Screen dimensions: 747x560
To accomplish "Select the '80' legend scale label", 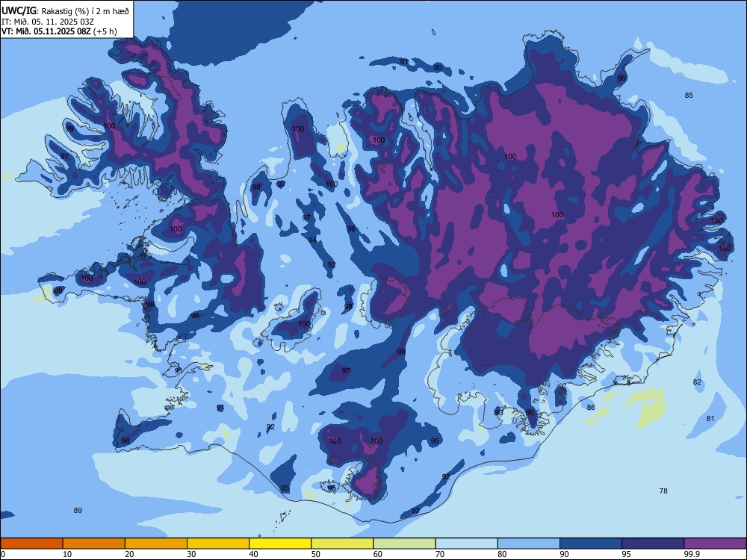I will (502, 554).
